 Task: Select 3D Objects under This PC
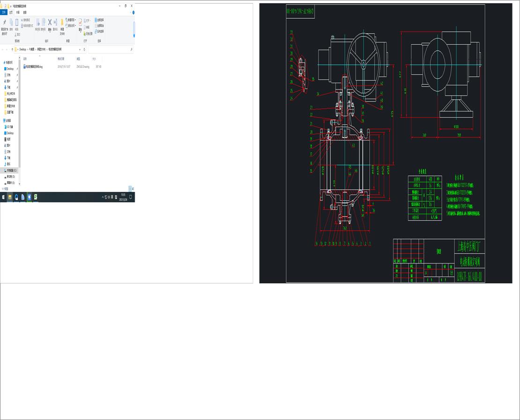point(8,127)
